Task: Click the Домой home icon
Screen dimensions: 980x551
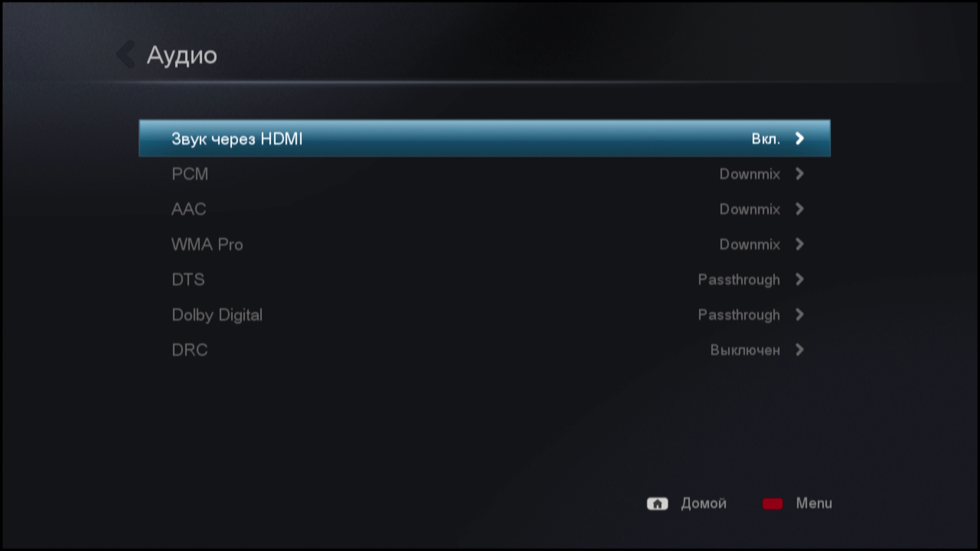Action: (657, 504)
